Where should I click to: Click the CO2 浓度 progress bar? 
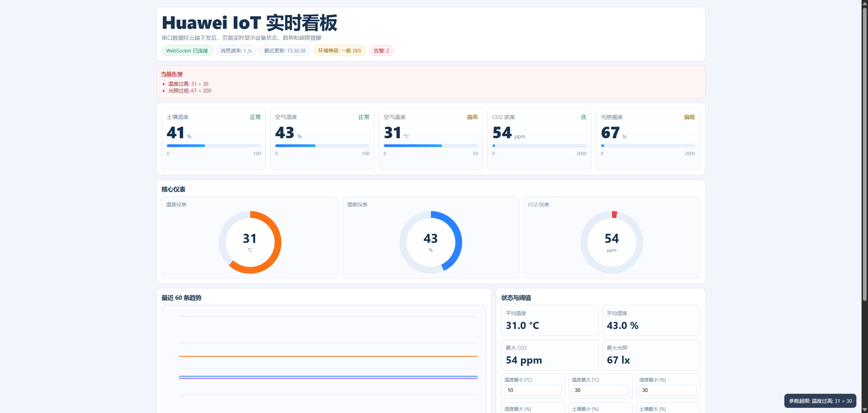click(x=539, y=146)
